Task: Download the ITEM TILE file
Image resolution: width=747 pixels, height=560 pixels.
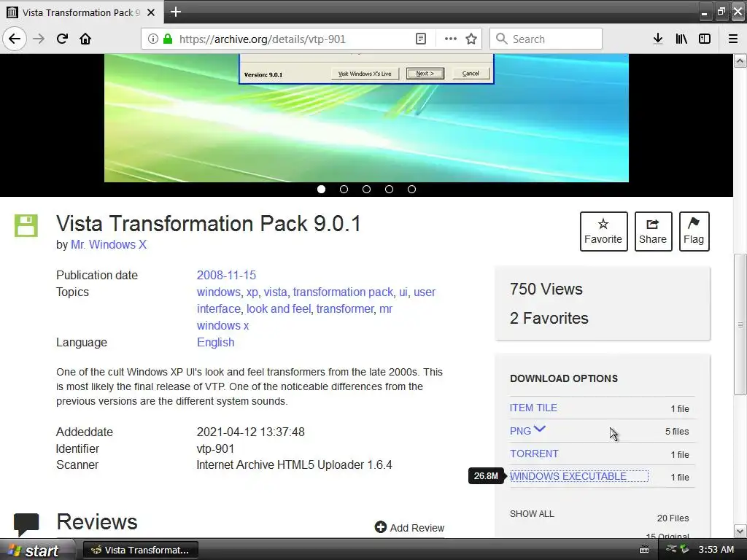Action: point(533,408)
